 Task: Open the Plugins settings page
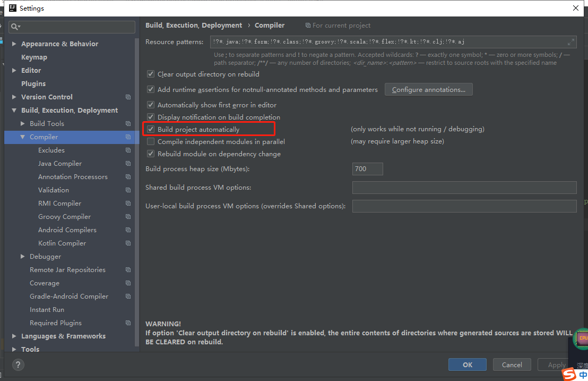pyautogui.click(x=33, y=84)
